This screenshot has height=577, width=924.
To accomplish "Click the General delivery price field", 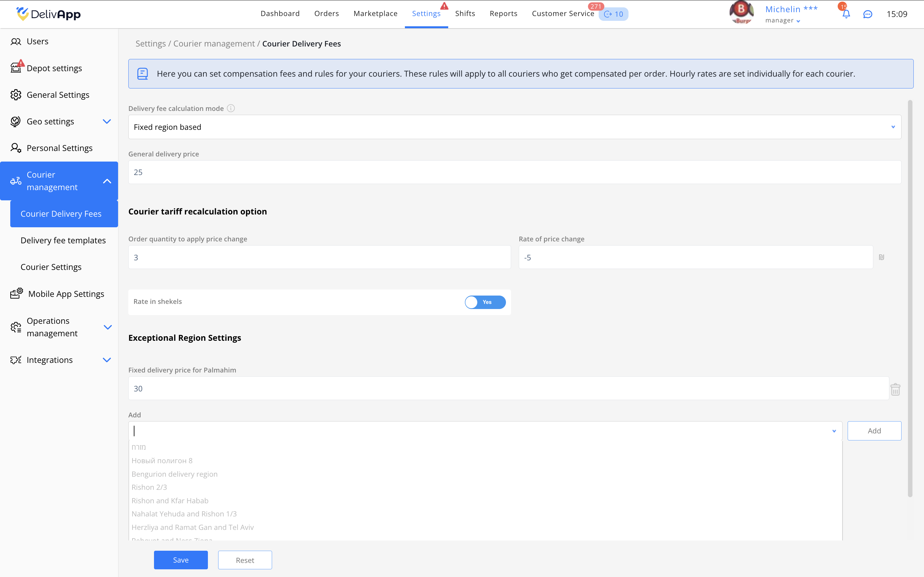I will (x=514, y=172).
